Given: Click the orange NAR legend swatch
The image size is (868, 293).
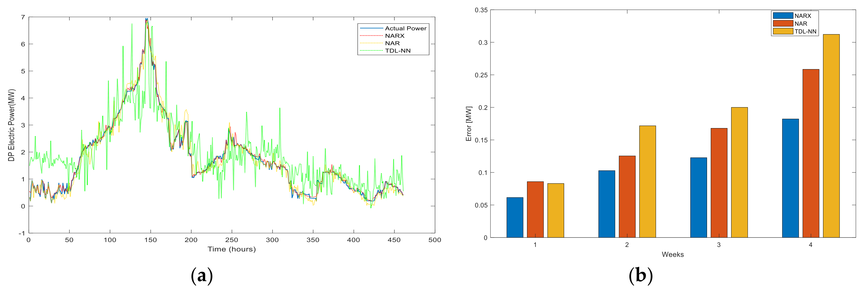Looking at the screenshot, I should [783, 24].
